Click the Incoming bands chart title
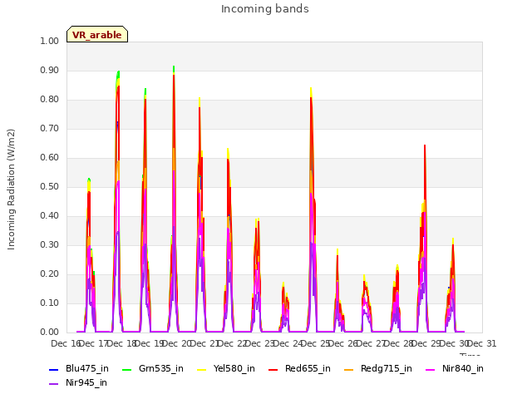532x399 pixels. click(x=265, y=9)
